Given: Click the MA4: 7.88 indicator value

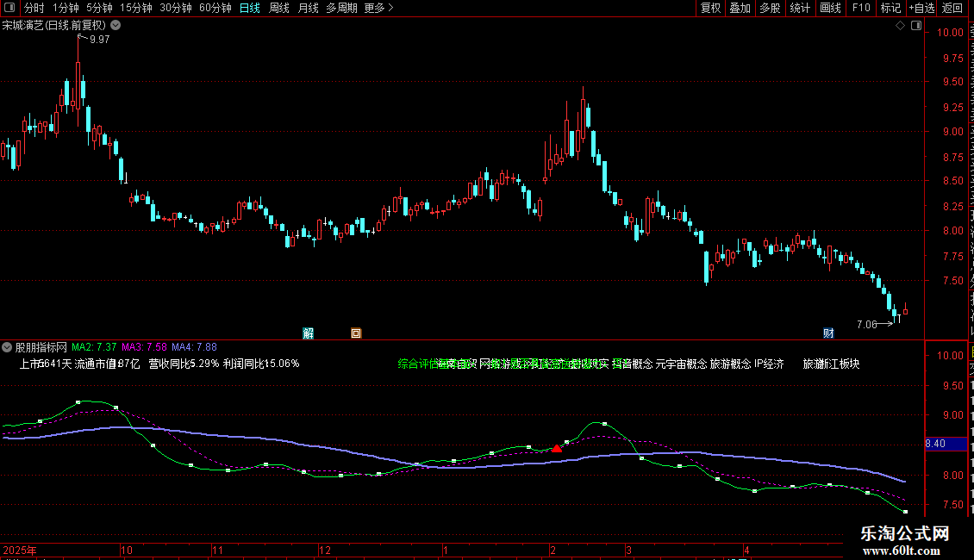Looking at the screenshot, I should click(195, 347).
